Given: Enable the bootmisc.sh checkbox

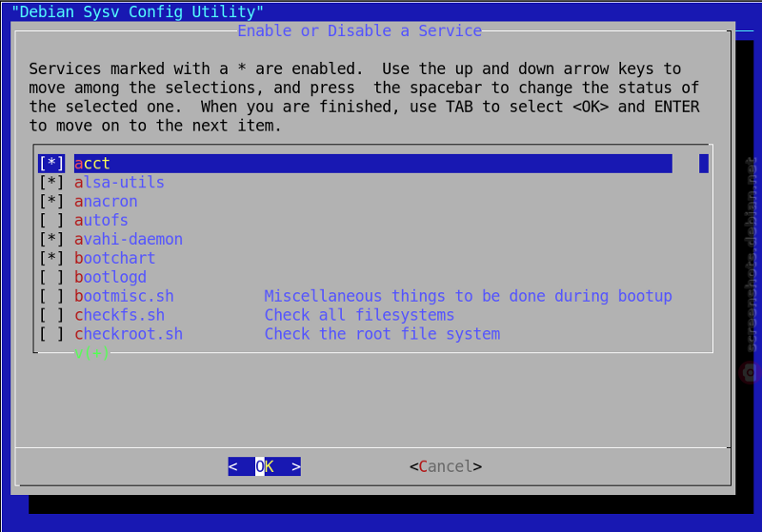Looking at the screenshot, I should click(x=51, y=296).
